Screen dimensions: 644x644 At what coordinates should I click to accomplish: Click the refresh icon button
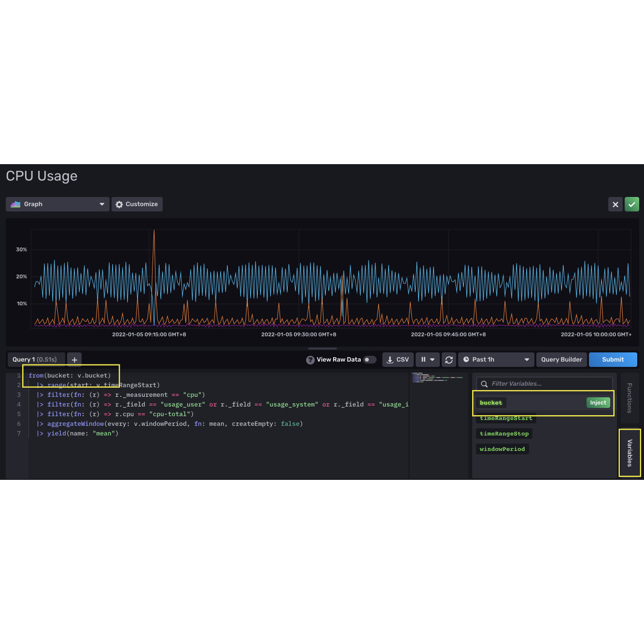tap(449, 360)
